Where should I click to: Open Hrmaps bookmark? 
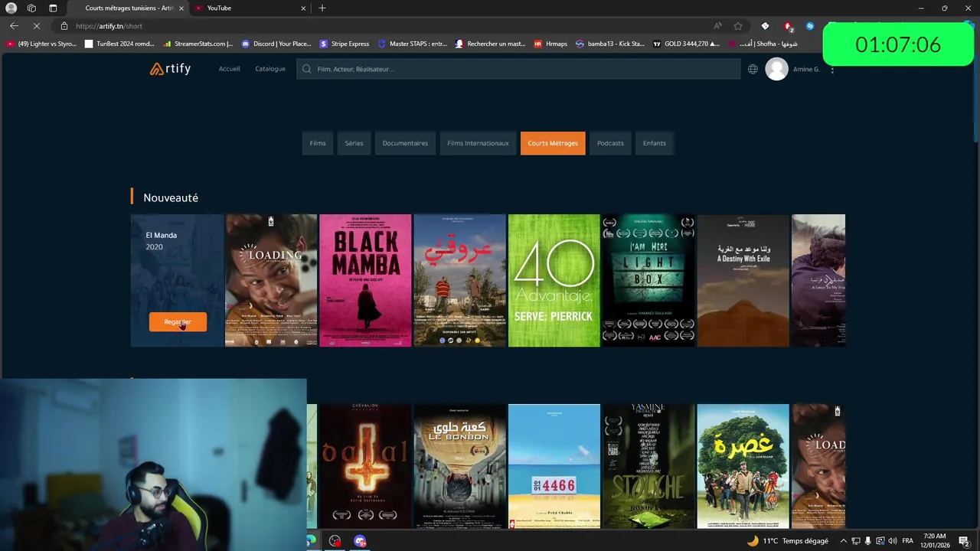coord(550,44)
